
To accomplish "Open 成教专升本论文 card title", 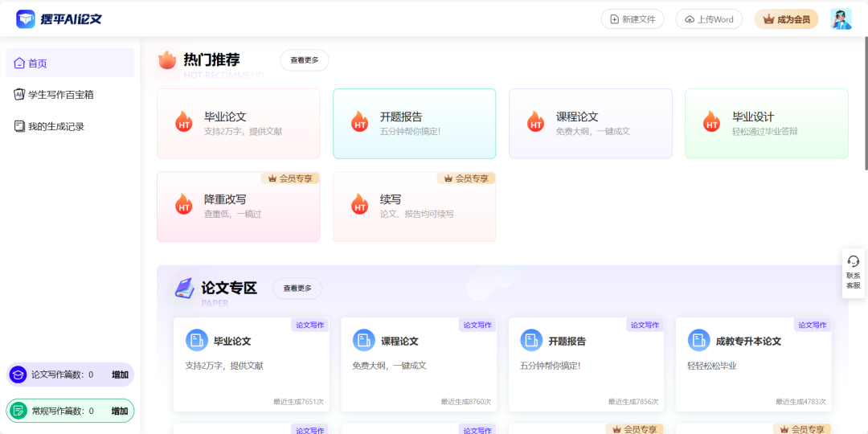I will pos(748,341).
